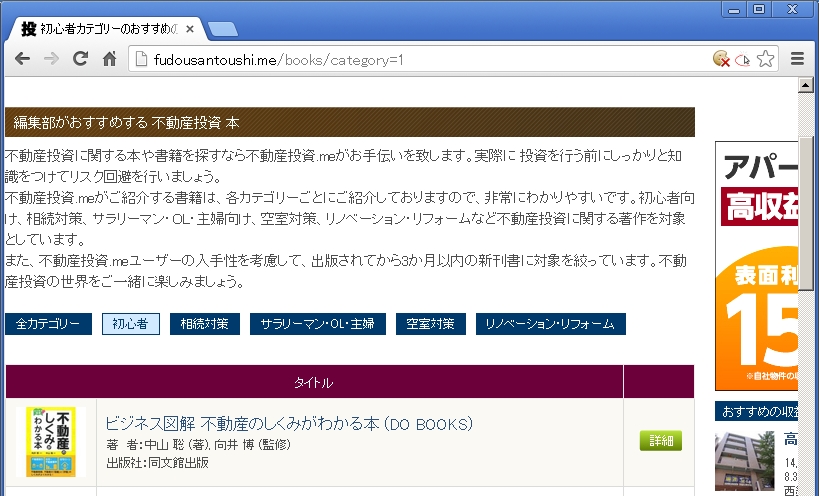Open ビジネス図解 不動産のしくみがわかる本 title link
Viewport: 819px width, 496px height.
288,424
